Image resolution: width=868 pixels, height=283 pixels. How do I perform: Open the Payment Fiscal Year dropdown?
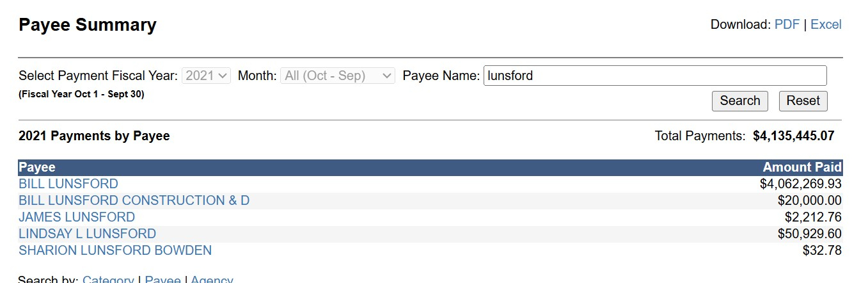click(206, 76)
